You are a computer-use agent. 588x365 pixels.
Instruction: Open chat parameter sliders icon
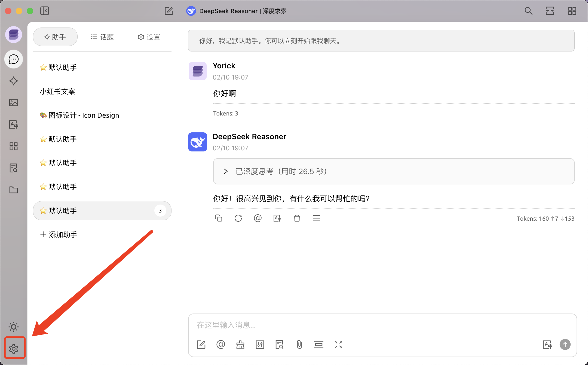click(x=260, y=345)
